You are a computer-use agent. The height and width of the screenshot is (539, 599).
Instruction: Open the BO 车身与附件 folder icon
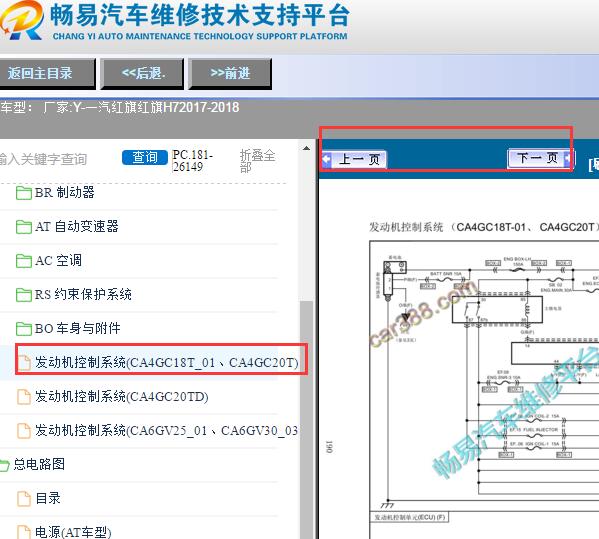coord(24,329)
